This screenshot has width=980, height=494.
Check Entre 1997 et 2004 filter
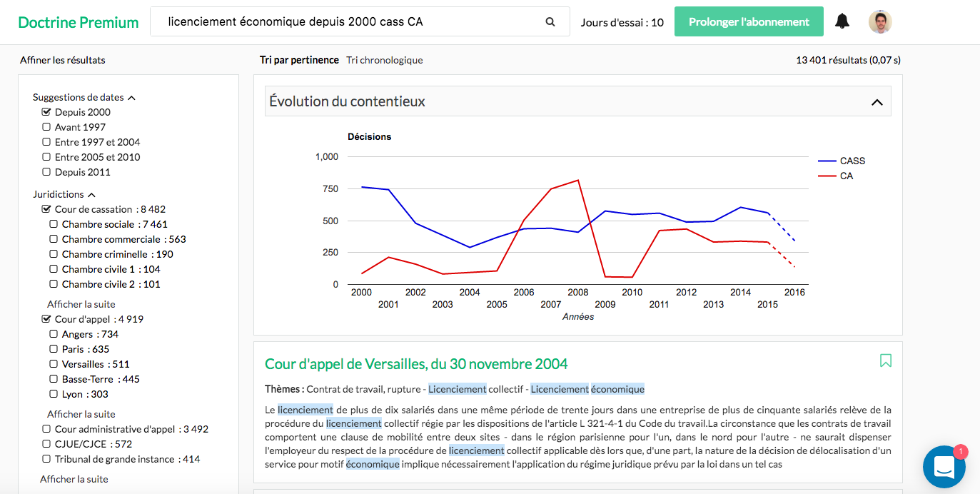click(x=46, y=142)
